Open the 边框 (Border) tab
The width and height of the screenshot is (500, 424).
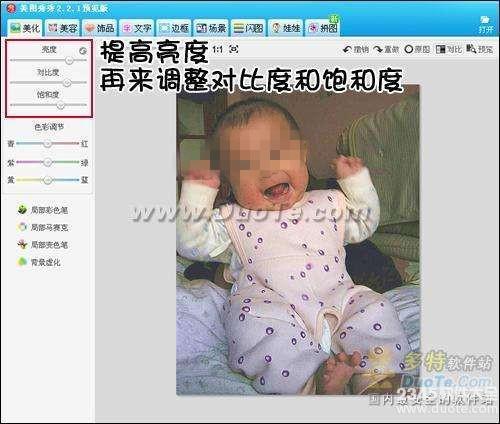174,28
